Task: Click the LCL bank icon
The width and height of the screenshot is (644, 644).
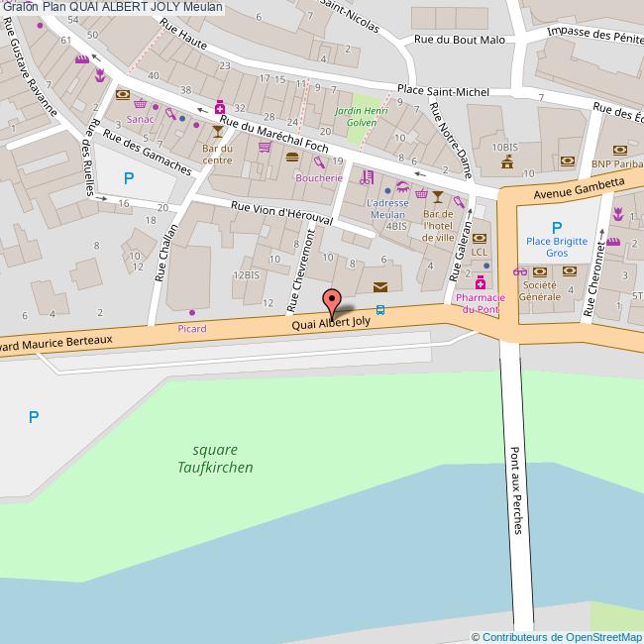Action: [x=480, y=238]
